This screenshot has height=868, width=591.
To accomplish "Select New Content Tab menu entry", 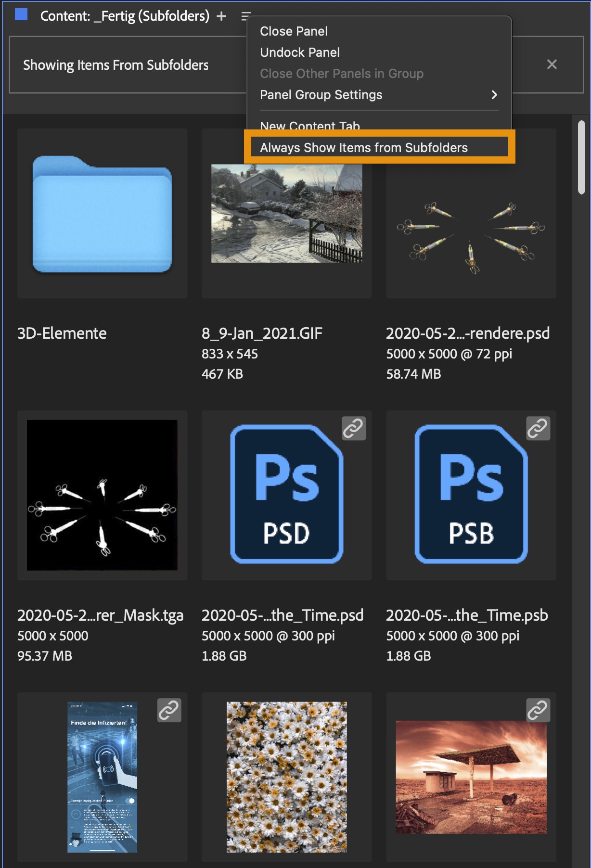I will [x=310, y=126].
